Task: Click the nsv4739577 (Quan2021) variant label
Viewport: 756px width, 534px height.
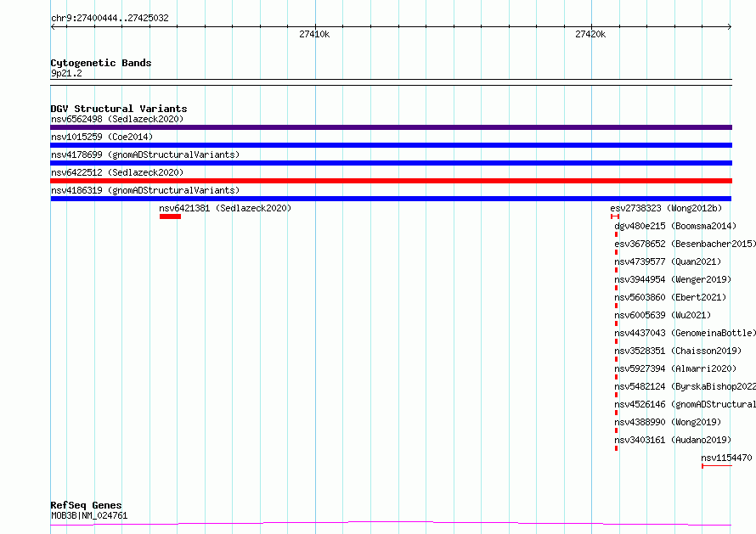Action: pos(668,261)
